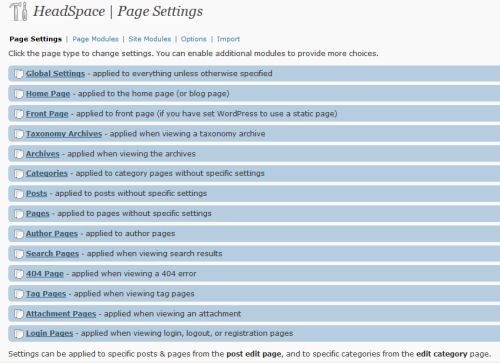Open the Archives settings link
The width and height of the screenshot is (500, 363).
coord(43,154)
